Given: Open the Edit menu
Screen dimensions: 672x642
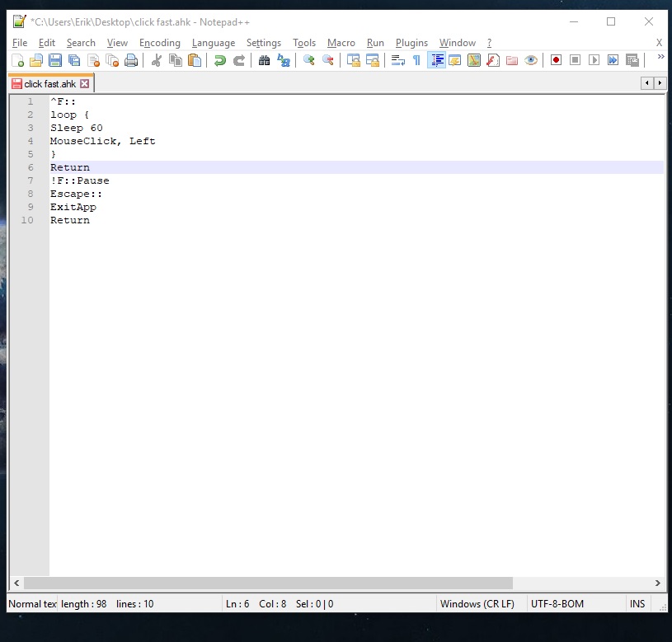Looking at the screenshot, I should click(47, 43).
